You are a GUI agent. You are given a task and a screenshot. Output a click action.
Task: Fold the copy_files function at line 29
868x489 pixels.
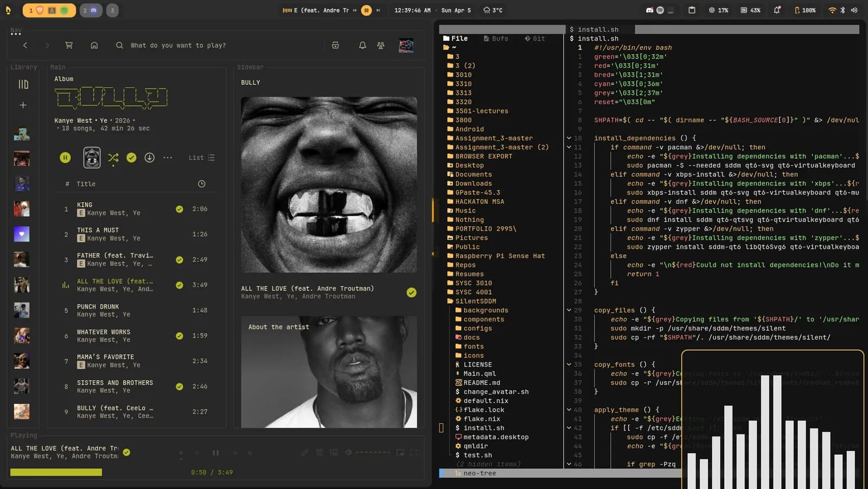569,311
